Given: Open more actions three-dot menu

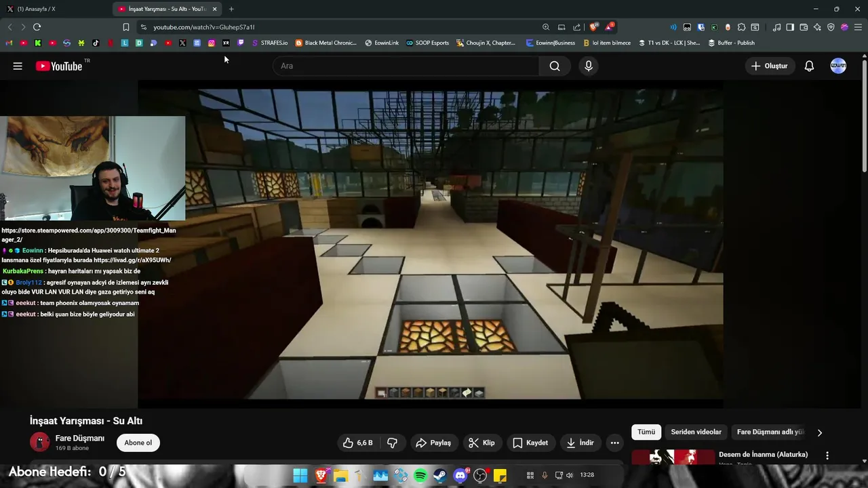Looking at the screenshot, I should (614, 443).
